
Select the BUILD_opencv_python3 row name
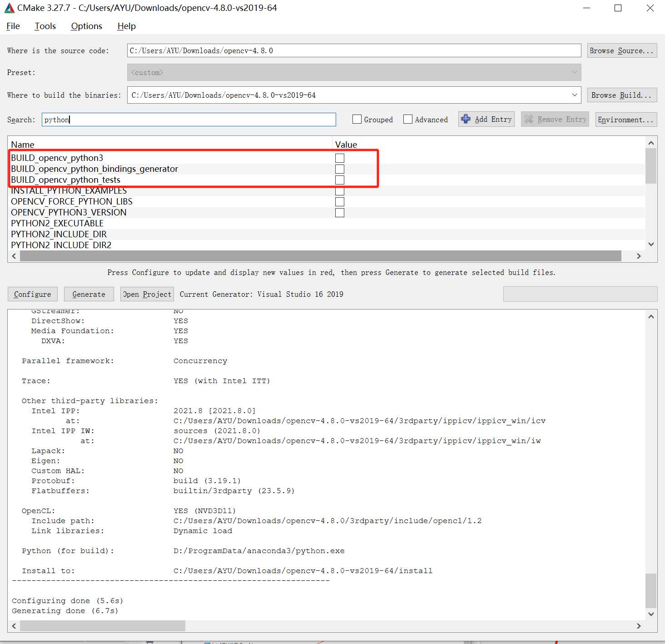tap(57, 158)
